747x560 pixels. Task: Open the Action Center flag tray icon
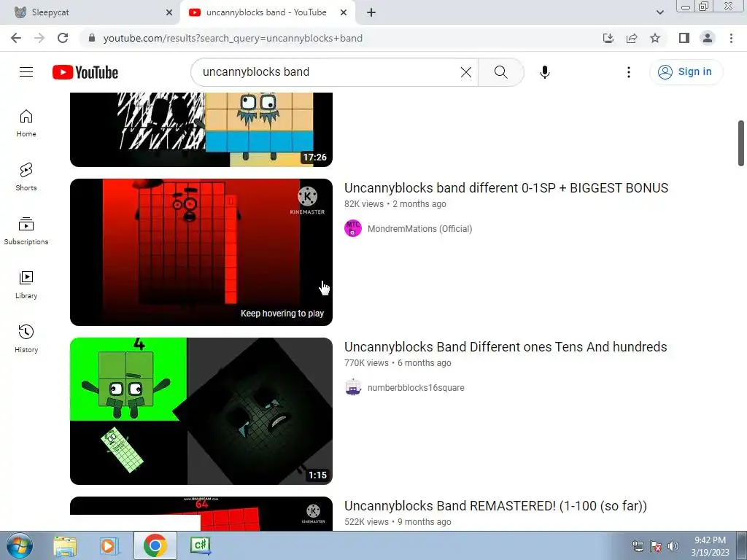pos(656,546)
